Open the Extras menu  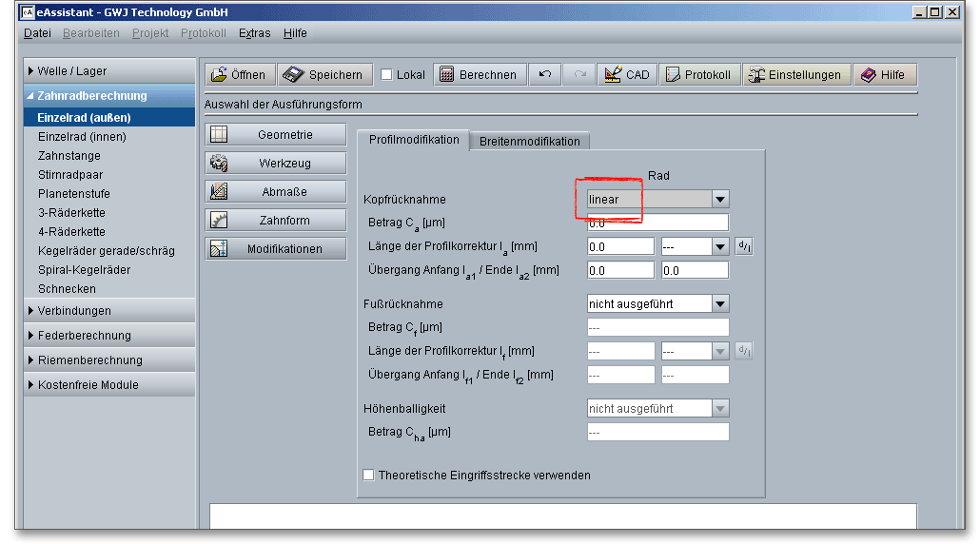pyautogui.click(x=254, y=33)
